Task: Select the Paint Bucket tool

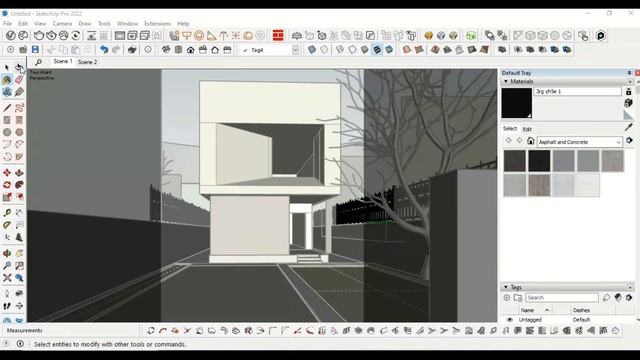Action: 7,80
